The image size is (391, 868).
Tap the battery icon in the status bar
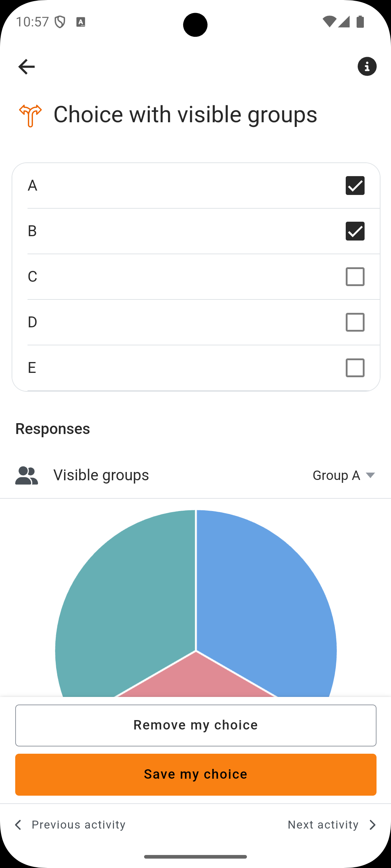[x=360, y=22]
